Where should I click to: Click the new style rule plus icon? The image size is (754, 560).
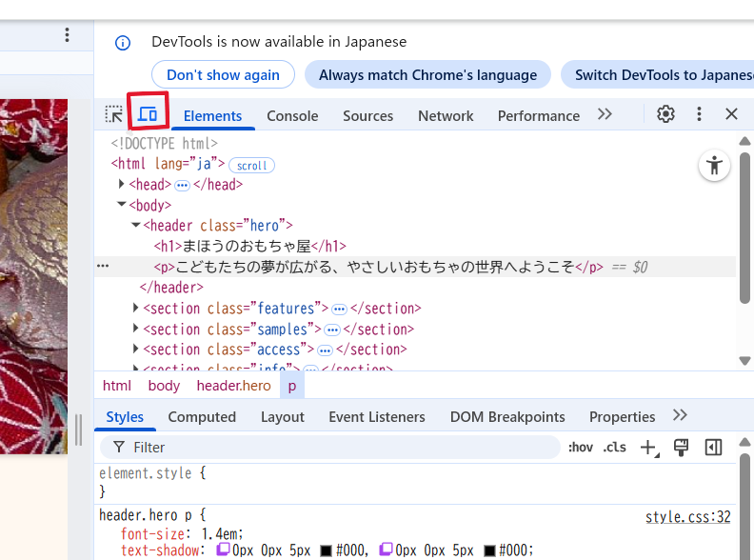648,447
